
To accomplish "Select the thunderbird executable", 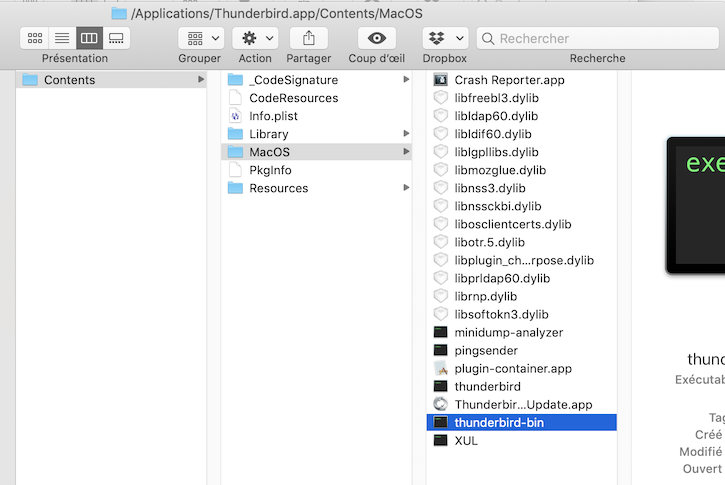I will (x=522, y=386).
